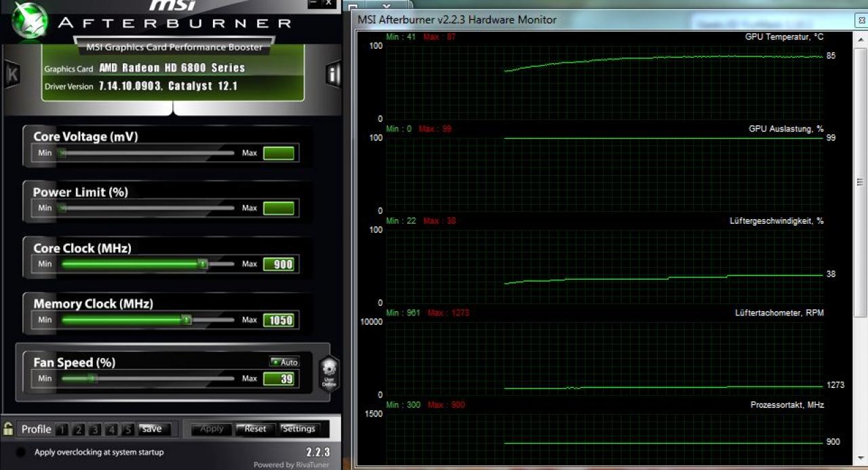This screenshot has height=470, width=868.
Task: Click the Fan Speed slider handle
Action: 92,378
